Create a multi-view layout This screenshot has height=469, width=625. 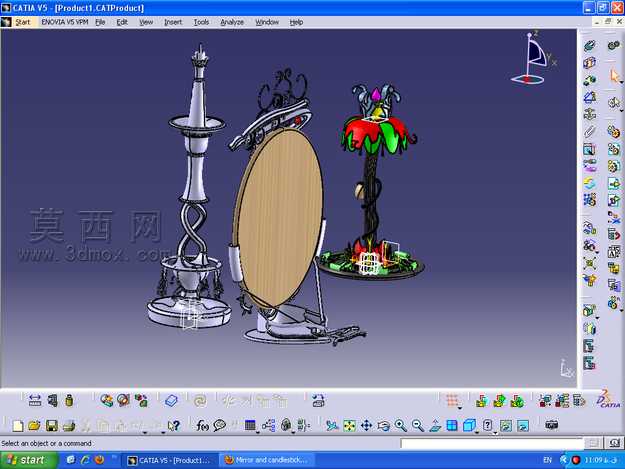[452, 426]
